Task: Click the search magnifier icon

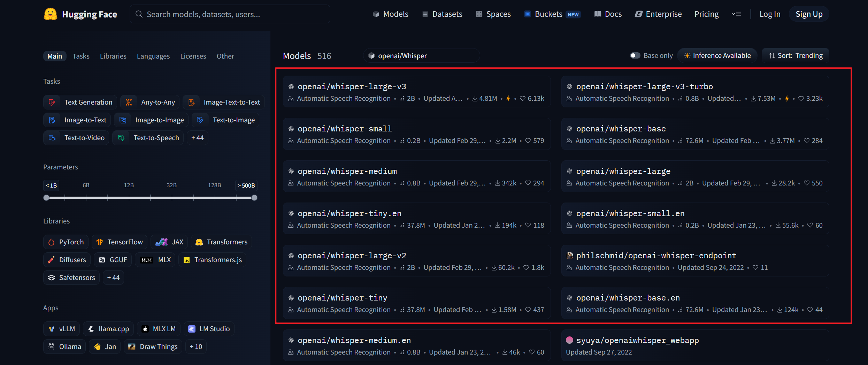Action: pos(139,14)
